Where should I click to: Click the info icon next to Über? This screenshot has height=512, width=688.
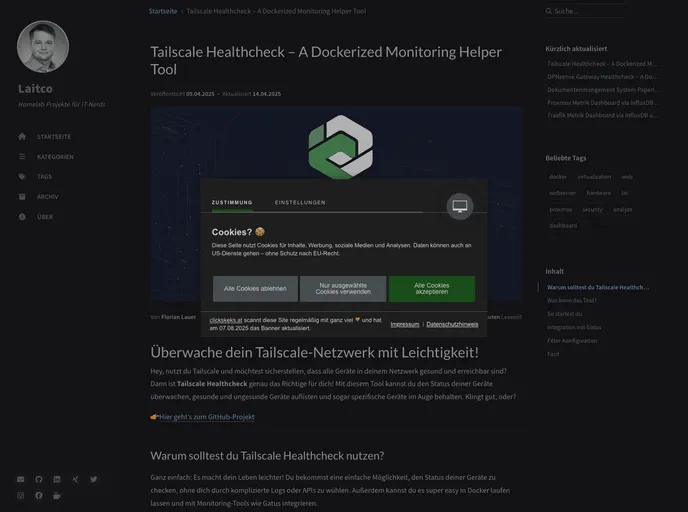(x=22, y=217)
